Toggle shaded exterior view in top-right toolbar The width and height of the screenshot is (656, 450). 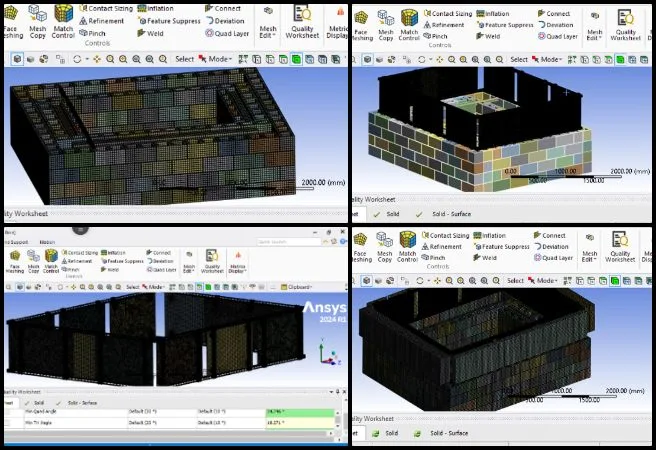tap(367, 59)
